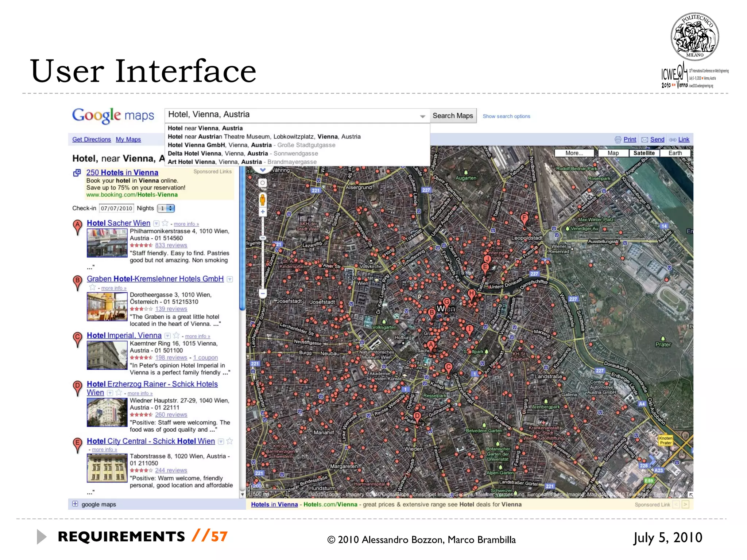Click the Link chain icon

point(673,140)
